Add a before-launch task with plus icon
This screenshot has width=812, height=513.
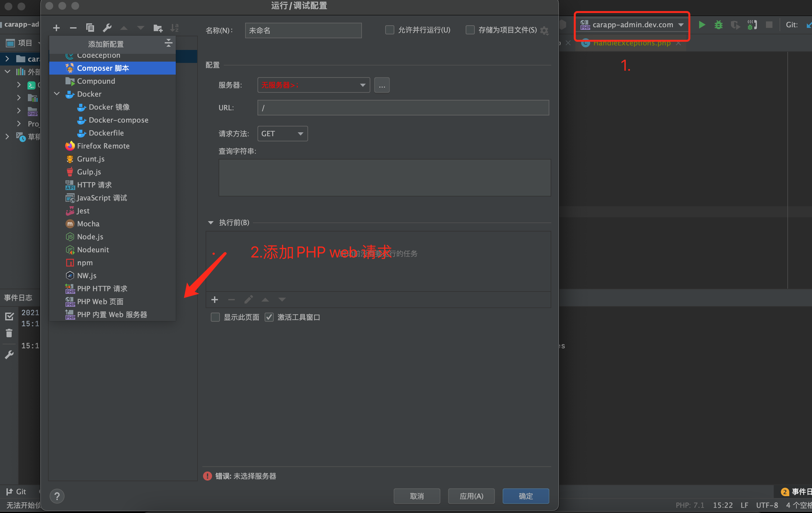tap(214, 300)
